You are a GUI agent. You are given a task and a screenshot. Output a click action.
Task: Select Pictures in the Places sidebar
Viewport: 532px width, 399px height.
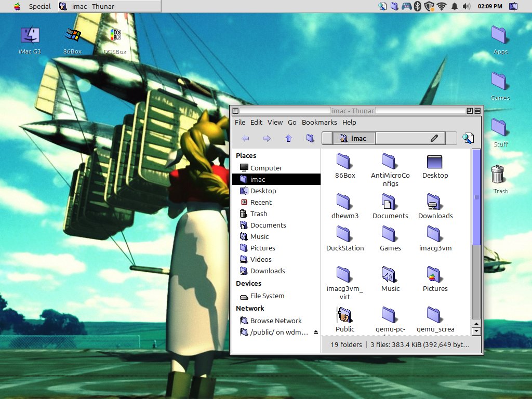[262, 248]
